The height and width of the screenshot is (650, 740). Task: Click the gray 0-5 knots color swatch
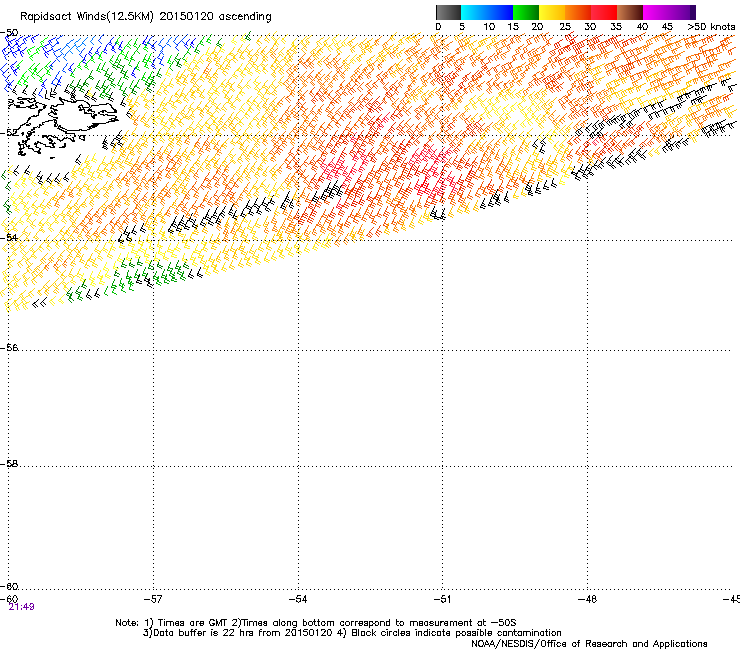pos(448,12)
